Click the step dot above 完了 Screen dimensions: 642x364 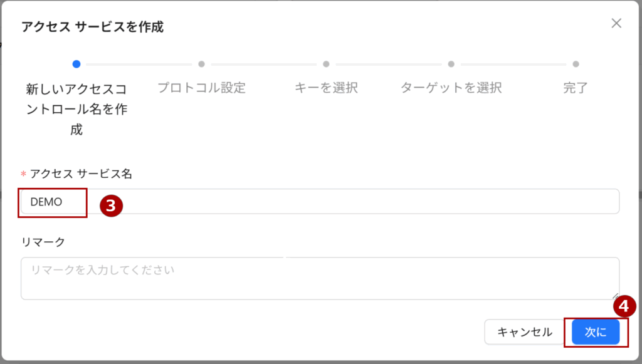(x=576, y=63)
